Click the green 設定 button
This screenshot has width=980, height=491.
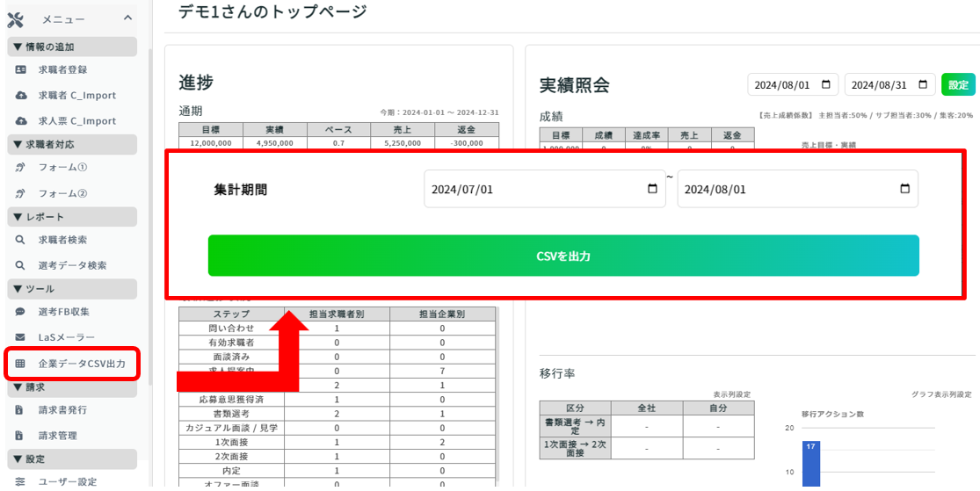pyautogui.click(x=958, y=85)
